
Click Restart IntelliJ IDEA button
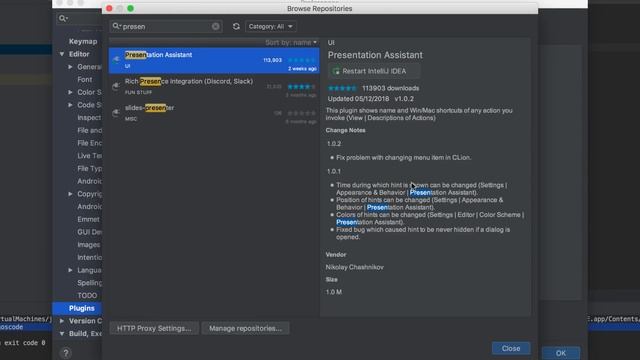374,71
